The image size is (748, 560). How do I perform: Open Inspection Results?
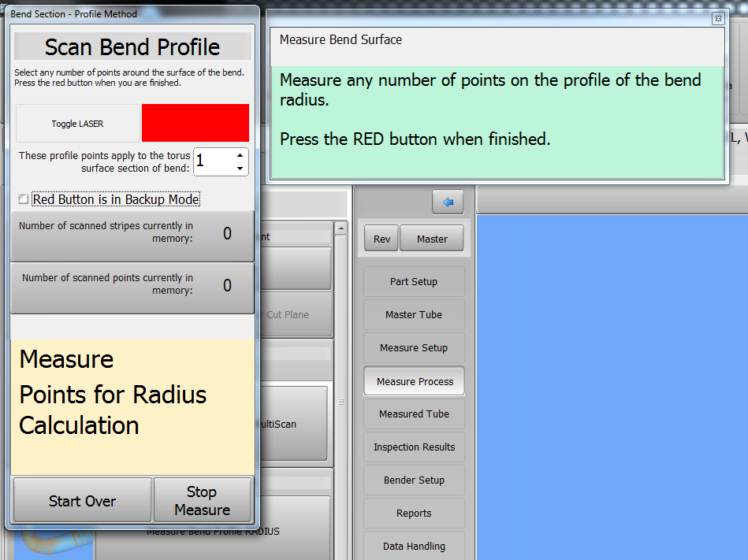coord(414,447)
